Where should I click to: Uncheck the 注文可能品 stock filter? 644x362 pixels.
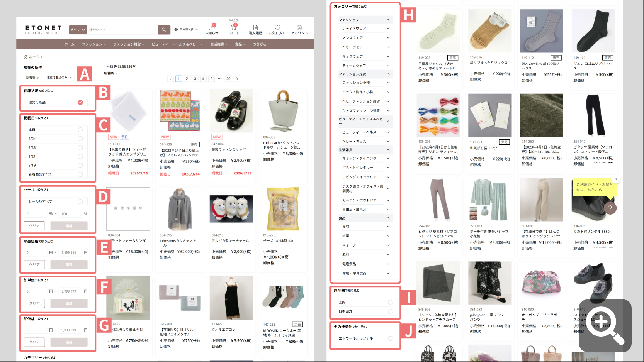click(x=80, y=102)
